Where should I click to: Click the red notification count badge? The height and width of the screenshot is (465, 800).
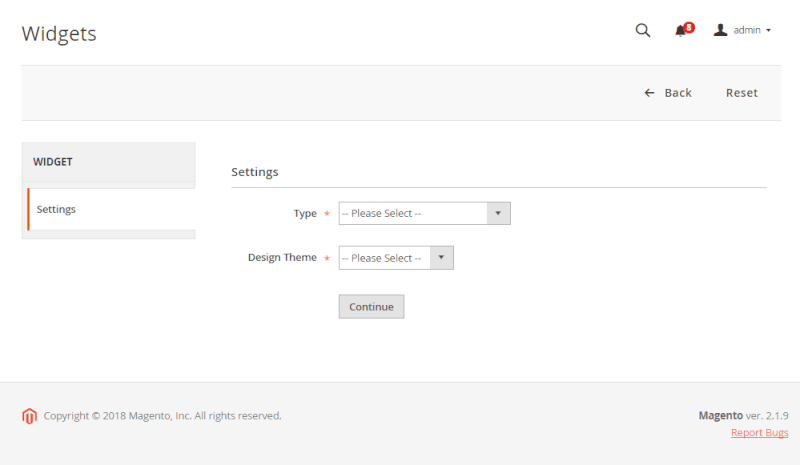click(x=689, y=28)
